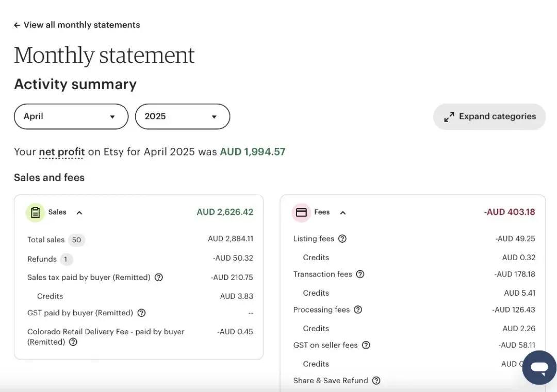
Task: Click help icon for Share & Save Refund
Action: (376, 381)
